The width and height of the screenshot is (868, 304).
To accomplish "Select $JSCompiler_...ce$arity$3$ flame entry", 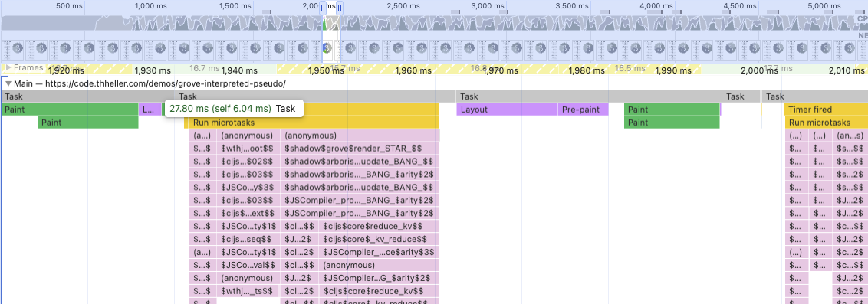I will [x=380, y=252].
